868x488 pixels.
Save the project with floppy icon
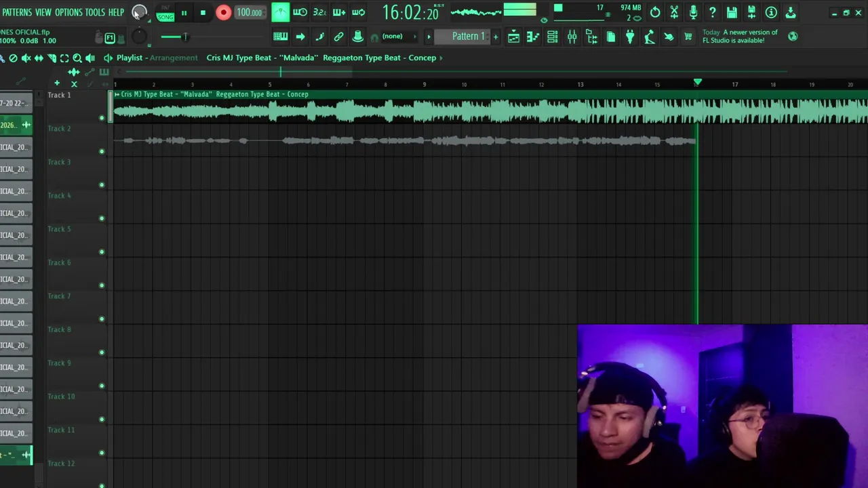tap(732, 12)
